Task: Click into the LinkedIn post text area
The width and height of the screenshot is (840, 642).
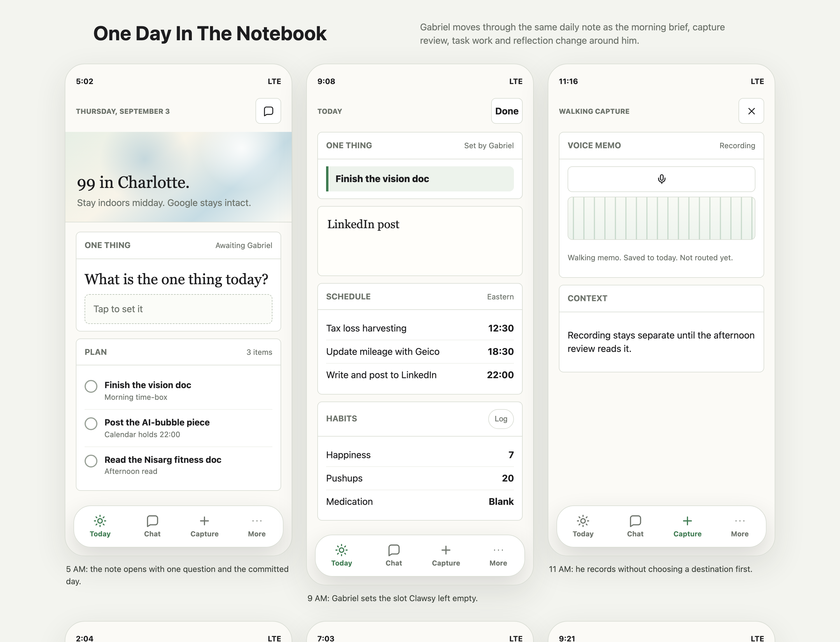Action: tap(420, 241)
